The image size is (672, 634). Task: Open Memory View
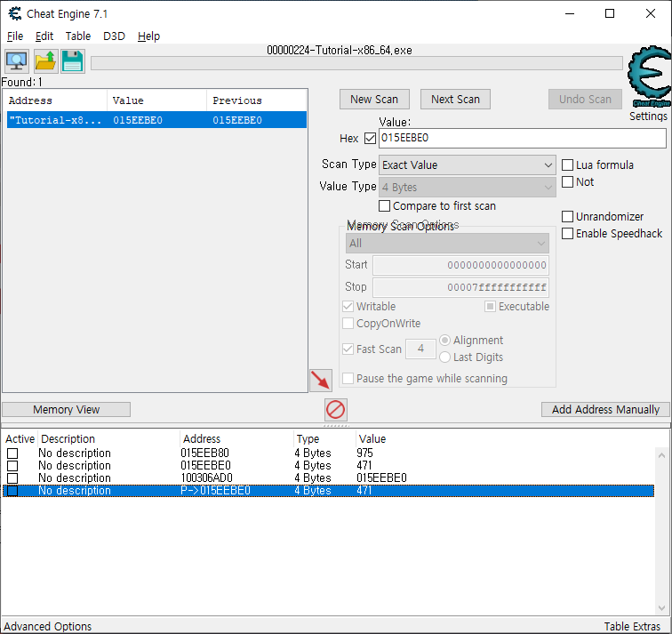[x=67, y=409]
